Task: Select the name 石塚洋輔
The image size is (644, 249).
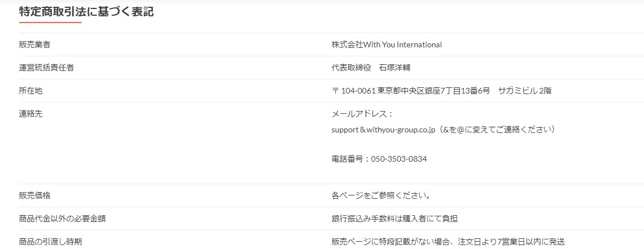Action: point(395,68)
